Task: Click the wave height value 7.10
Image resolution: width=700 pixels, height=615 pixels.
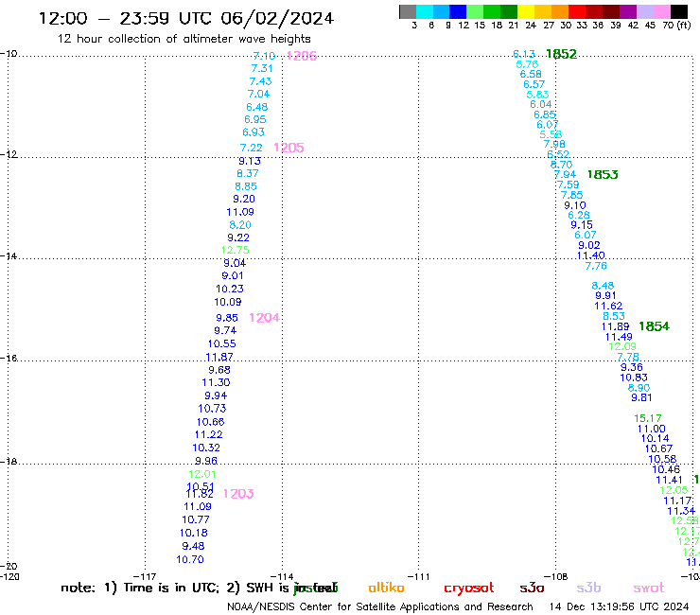Action: click(264, 56)
